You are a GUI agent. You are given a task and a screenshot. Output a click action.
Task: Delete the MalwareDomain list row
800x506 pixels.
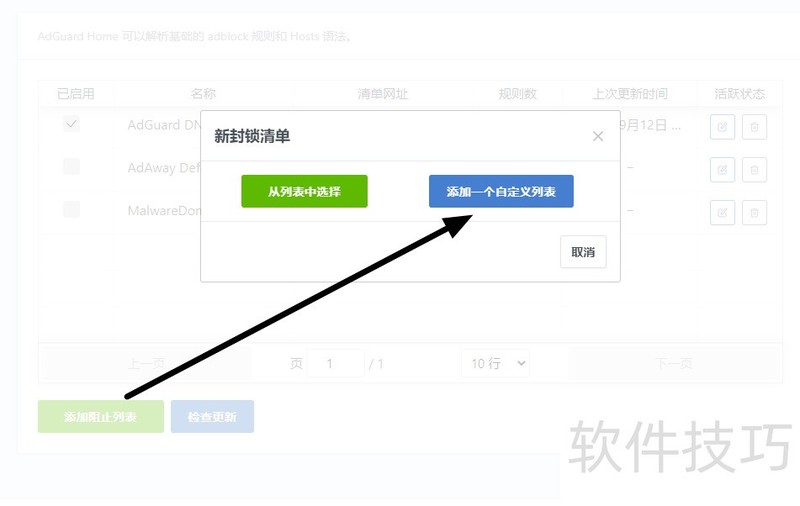coord(754,213)
